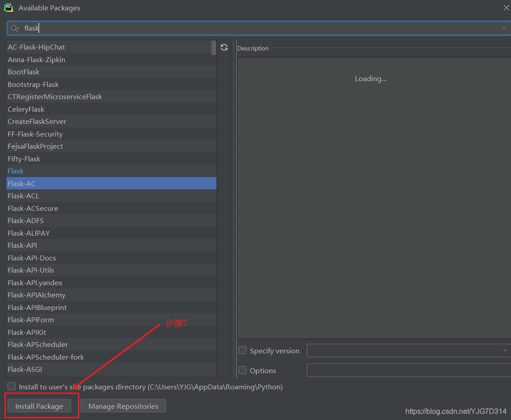
Task: Select the Flask-APIBlueprint package
Action: click(x=111, y=307)
